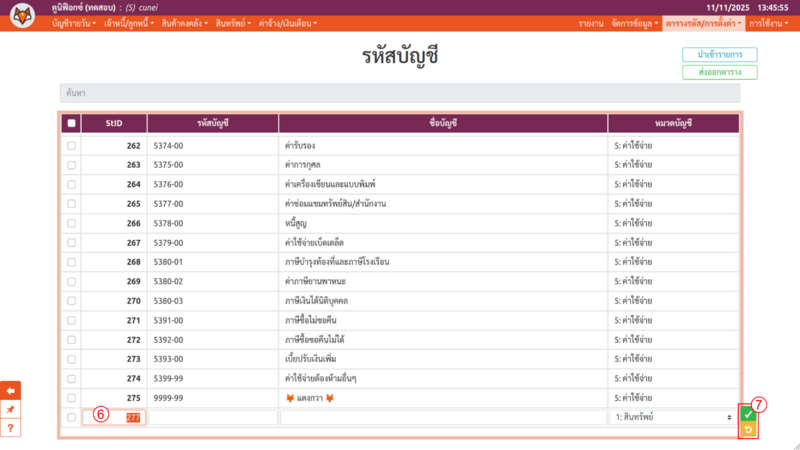Click the ส่งออกตาราง export button
The height and width of the screenshot is (450, 800).
click(719, 72)
